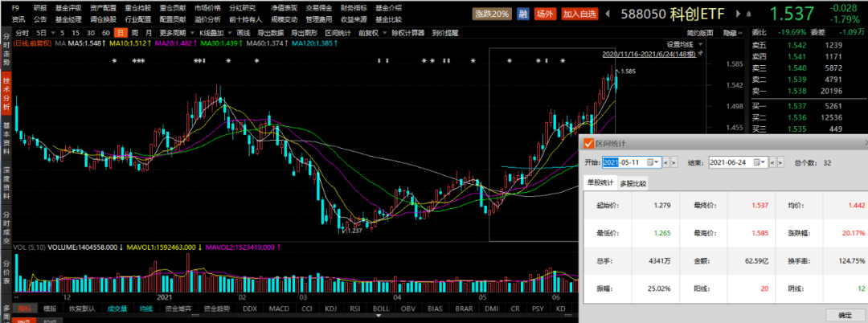Click the 开始 date input field
Viewport: 868px width, 323px height.
click(x=627, y=161)
